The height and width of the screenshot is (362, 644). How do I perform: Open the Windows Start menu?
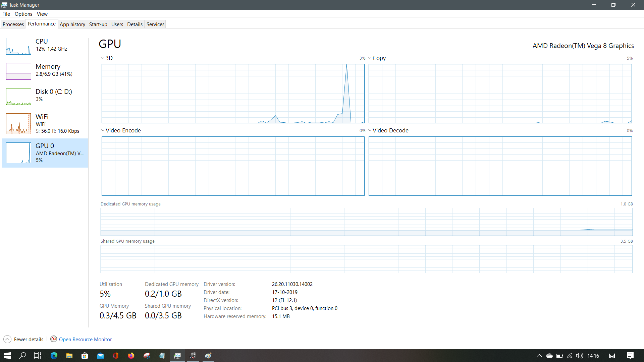click(7, 356)
